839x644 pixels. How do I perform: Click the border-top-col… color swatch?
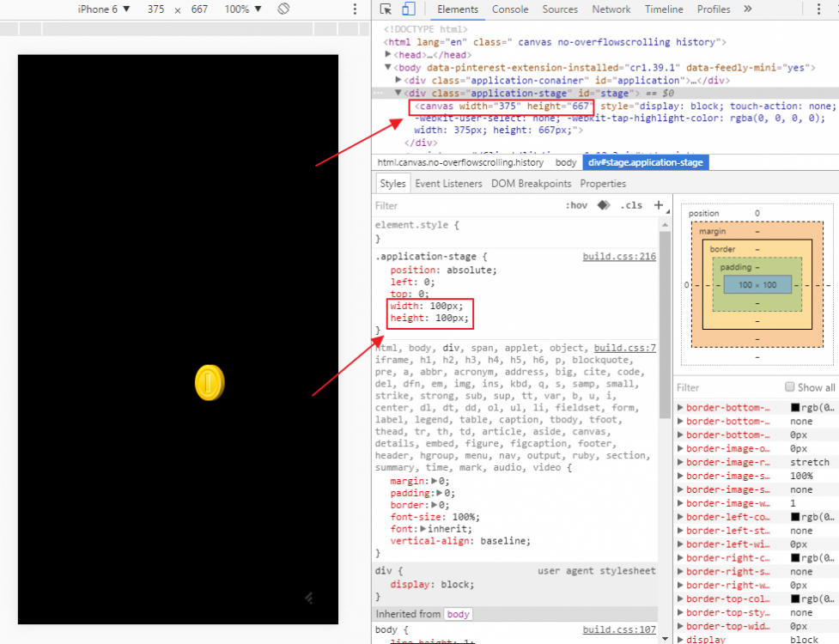point(795,599)
